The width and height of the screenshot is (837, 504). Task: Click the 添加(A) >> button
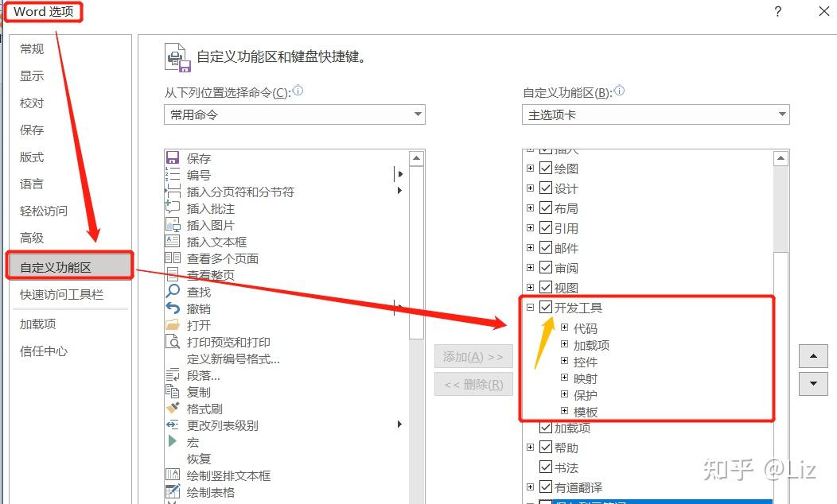tap(473, 356)
